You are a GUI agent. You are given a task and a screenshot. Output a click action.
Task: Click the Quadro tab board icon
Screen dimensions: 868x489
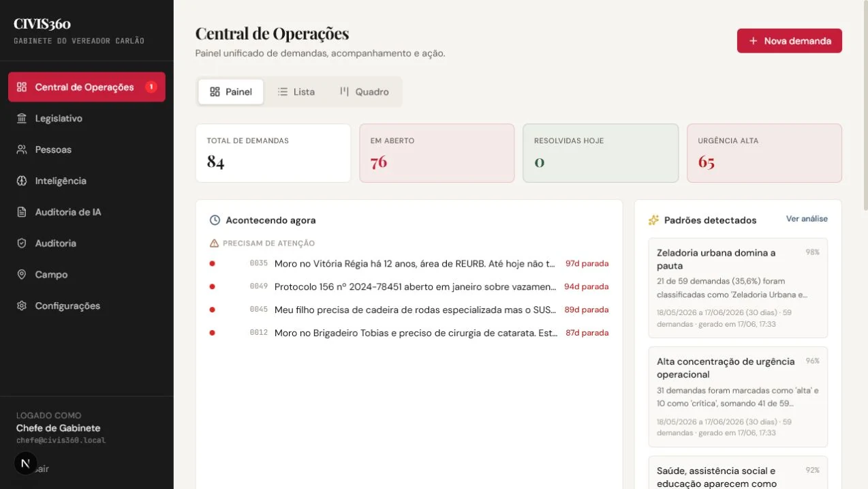coord(344,92)
